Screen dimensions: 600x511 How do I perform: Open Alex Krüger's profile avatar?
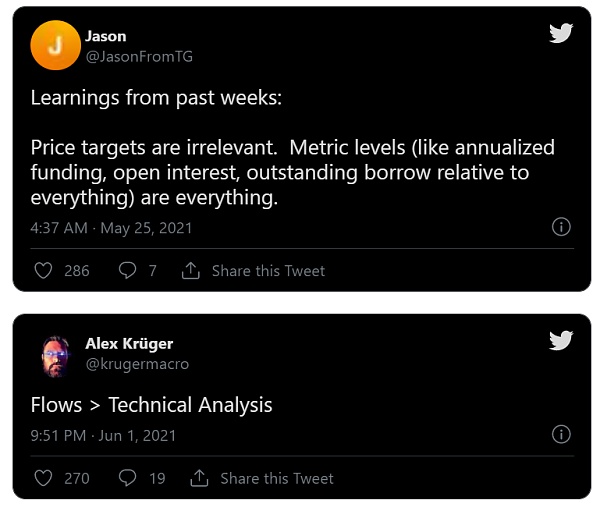pos(55,354)
